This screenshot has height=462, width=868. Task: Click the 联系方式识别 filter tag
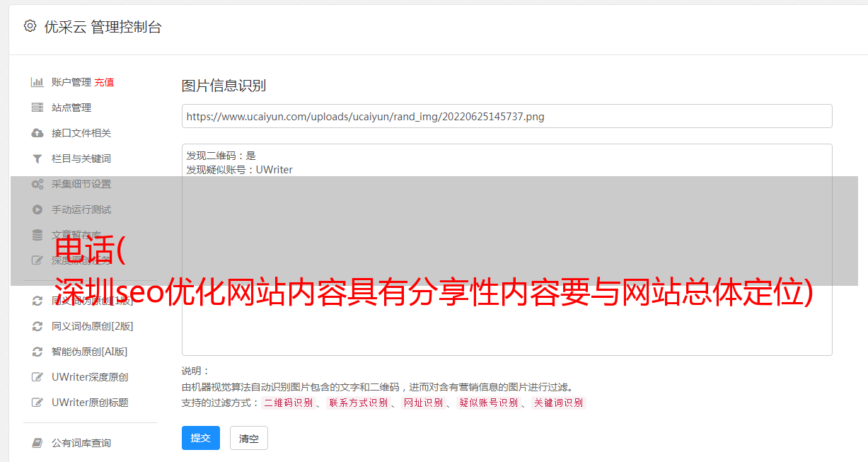tap(358, 403)
